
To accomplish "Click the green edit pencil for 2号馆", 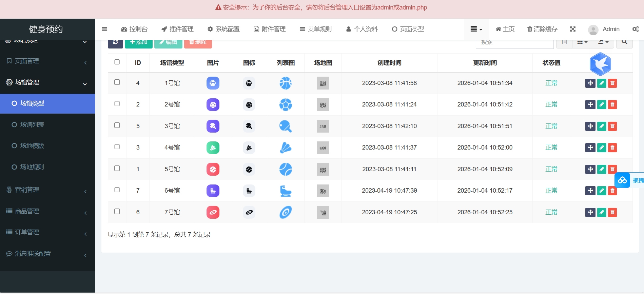I will pos(601,104).
